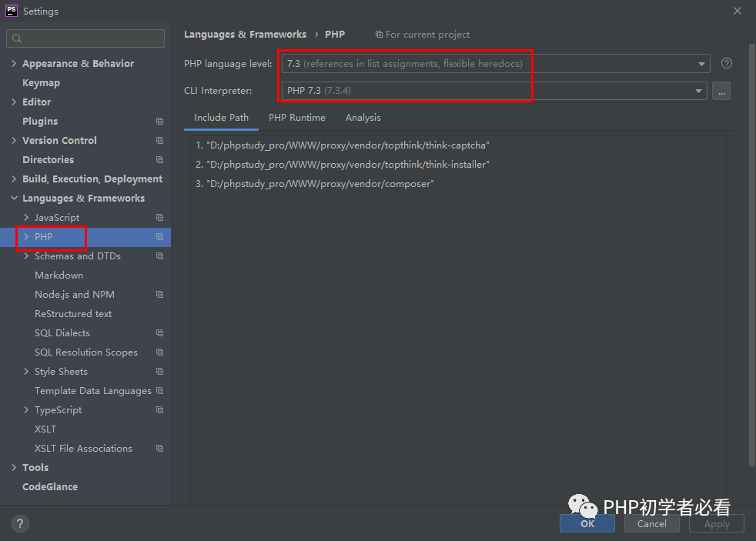Viewport: 756px width, 541px height.
Task: Expand the TypeScript node
Action: 26,410
